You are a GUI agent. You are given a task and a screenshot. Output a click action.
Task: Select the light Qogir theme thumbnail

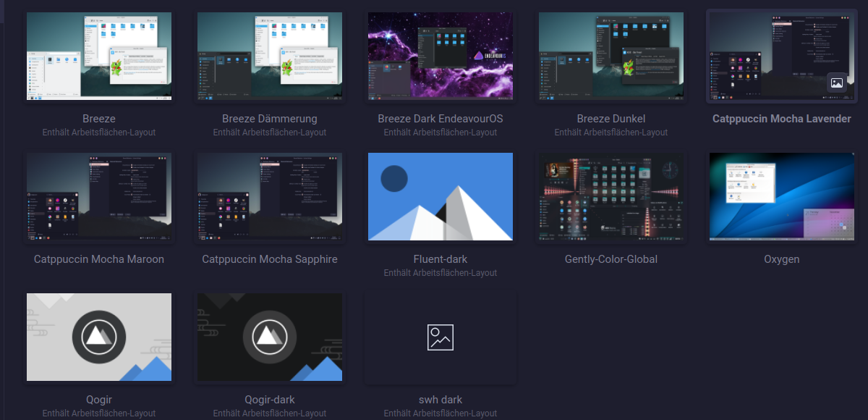[x=99, y=337]
